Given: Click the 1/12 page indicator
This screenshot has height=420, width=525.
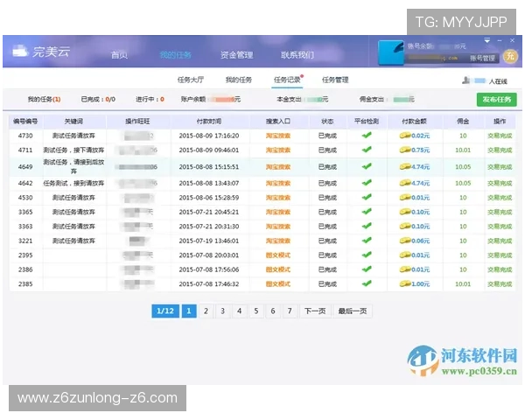Looking at the screenshot, I should [165, 311].
